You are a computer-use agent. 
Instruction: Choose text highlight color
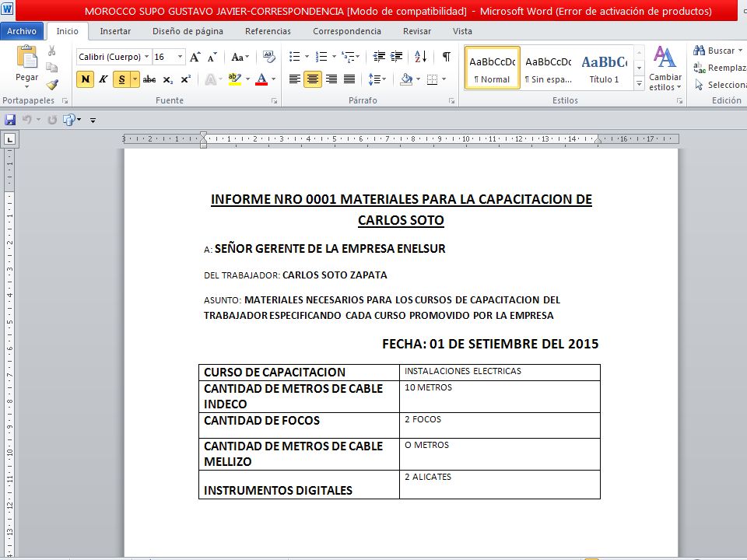[x=235, y=79]
